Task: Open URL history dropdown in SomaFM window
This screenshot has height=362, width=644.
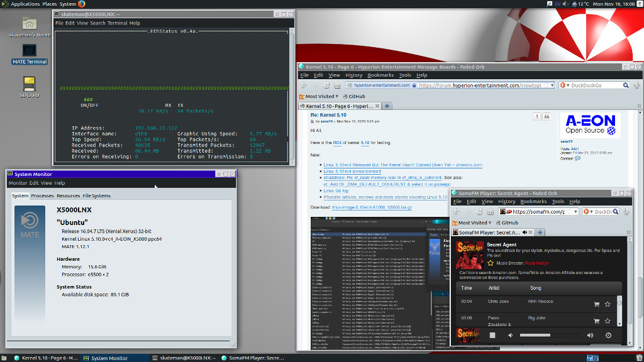Action: coord(576,212)
